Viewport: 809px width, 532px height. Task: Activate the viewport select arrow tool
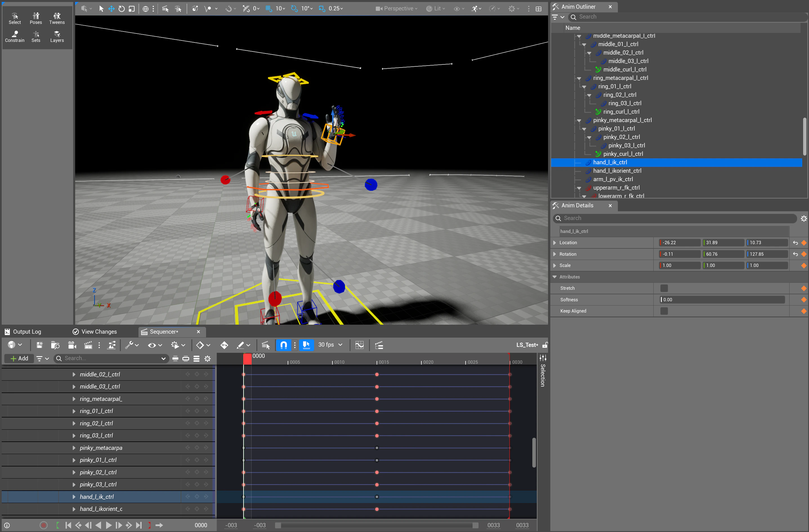101,8
